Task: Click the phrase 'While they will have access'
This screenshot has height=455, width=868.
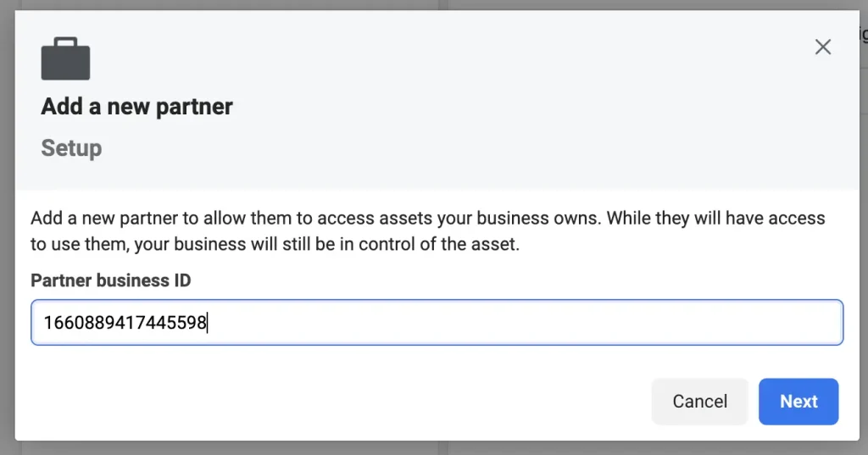Action: click(x=715, y=218)
